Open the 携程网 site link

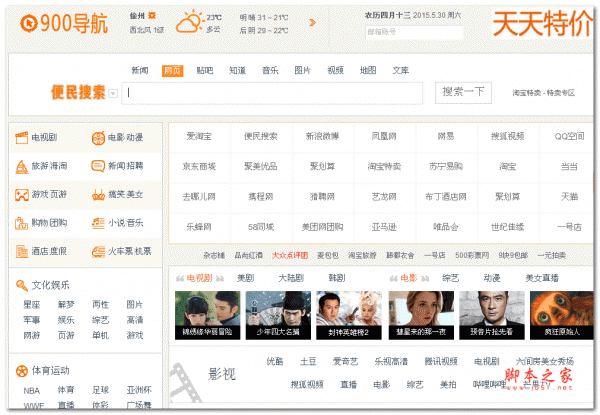tap(261, 197)
